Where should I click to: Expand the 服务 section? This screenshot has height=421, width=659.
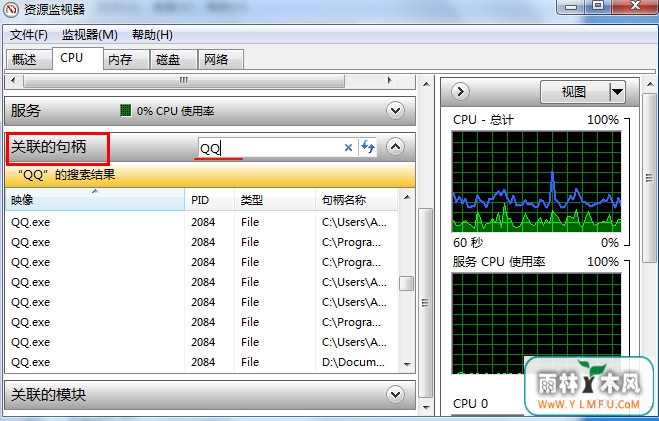[395, 111]
